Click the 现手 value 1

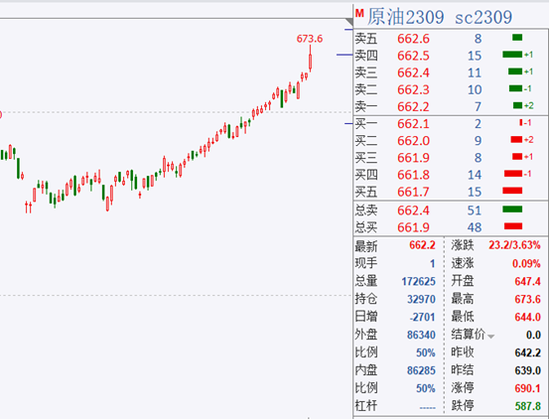[x=432, y=263]
